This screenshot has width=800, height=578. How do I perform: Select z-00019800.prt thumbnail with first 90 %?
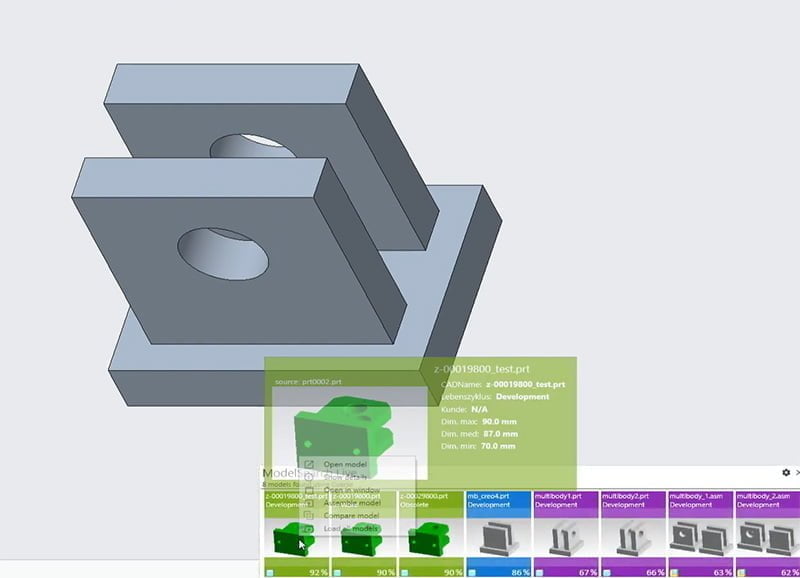coord(363,539)
